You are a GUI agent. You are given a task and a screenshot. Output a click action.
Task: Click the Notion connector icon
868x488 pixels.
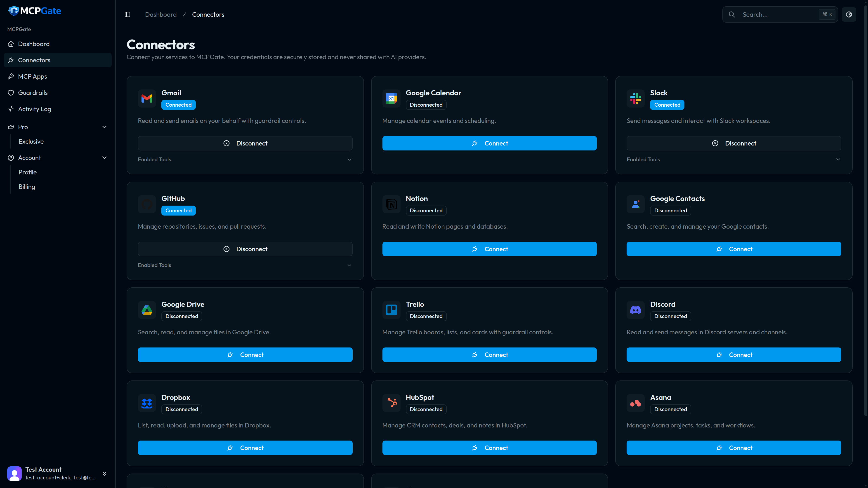[x=391, y=204]
